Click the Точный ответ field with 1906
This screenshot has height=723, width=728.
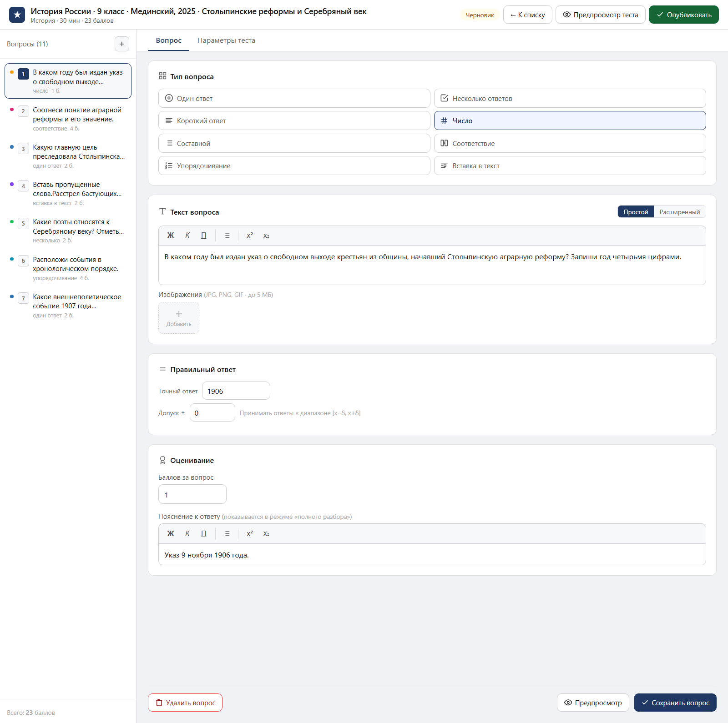pos(236,391)
